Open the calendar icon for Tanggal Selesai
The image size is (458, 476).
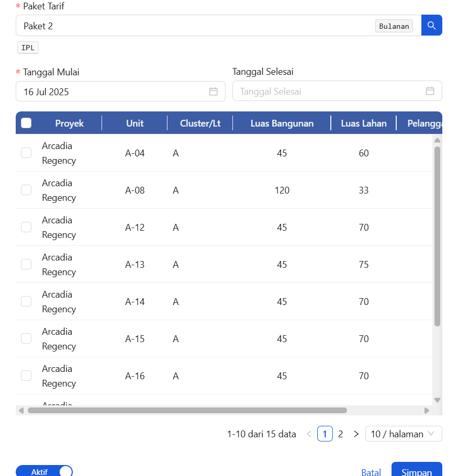point(430,90)
